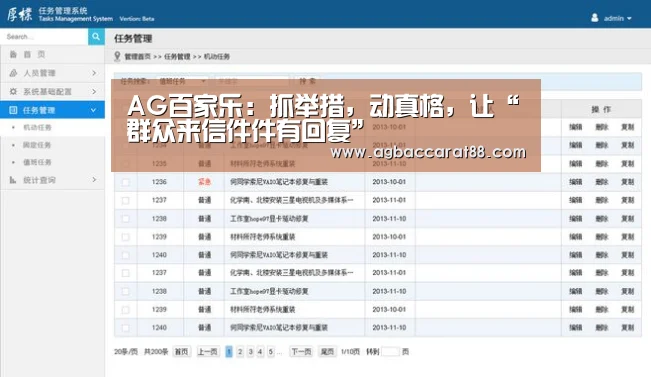This screenshot has height=377, width=651.
Task: Click the 系统基础配置 gear icon
Action: click(x=13, y=91)
